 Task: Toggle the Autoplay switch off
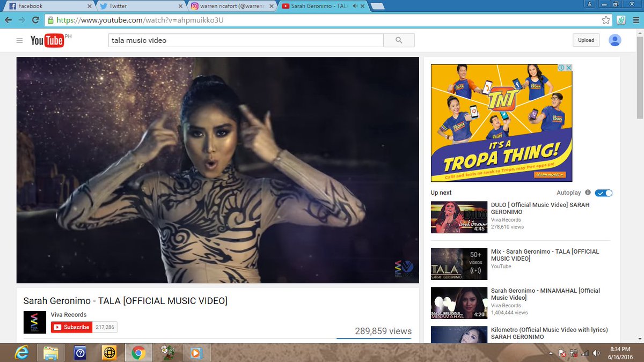pos(604,193)
